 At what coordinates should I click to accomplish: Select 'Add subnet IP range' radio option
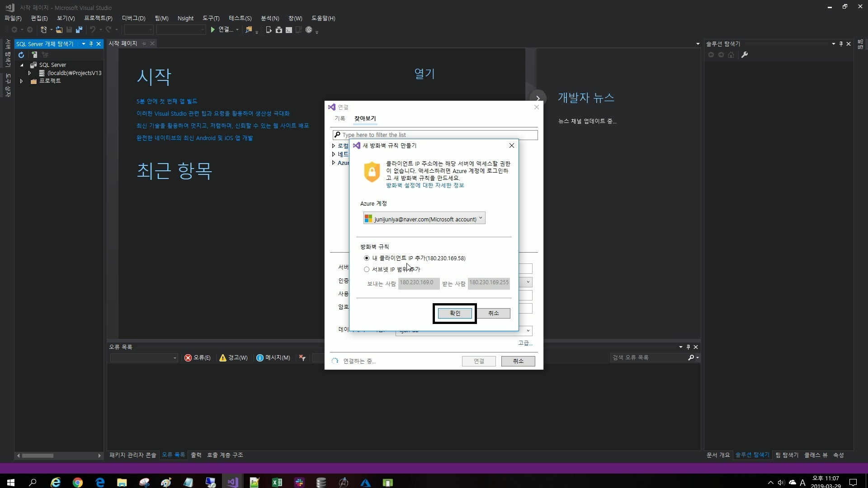pos(367,269)
